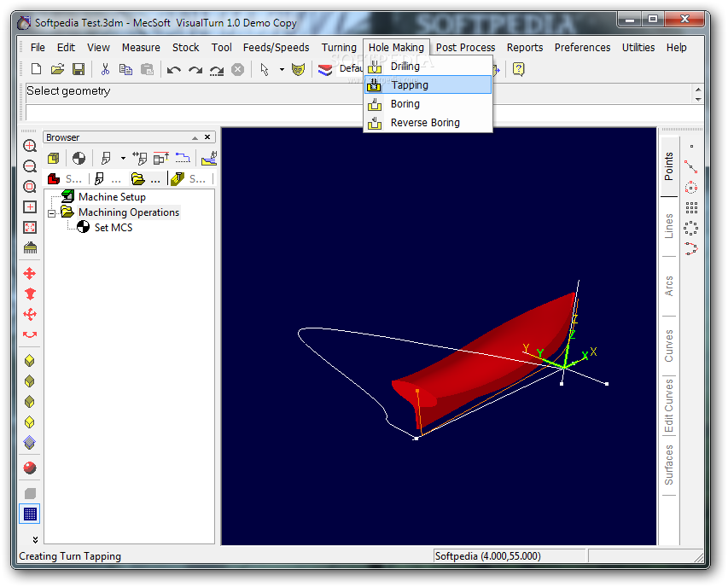Collapse Browser panel with up arrow
This screenshot has height=587, width=728.
195,138
